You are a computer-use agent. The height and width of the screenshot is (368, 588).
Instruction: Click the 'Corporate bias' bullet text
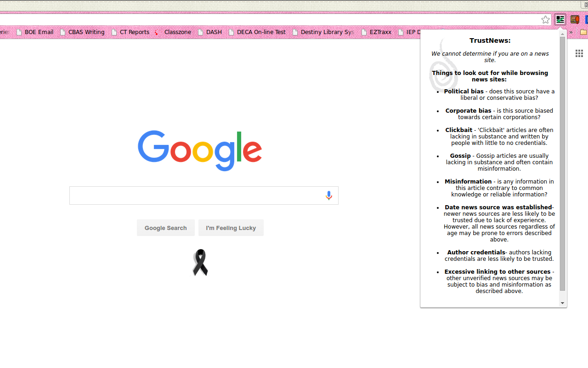coord(468,111)
